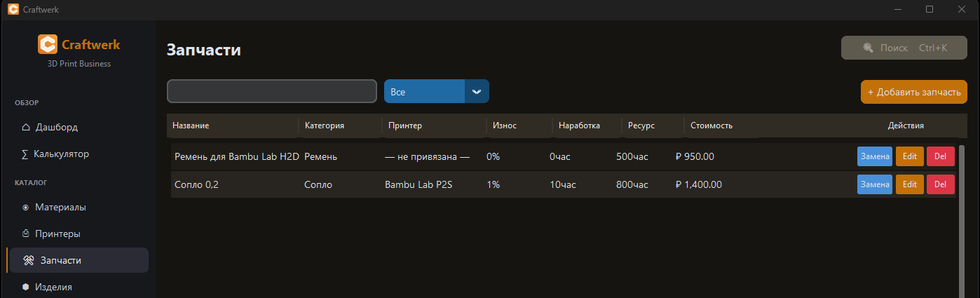Click the Dashboard house icon
The height and width of the screenshot is (298, 980).
(x=26, y=128)
